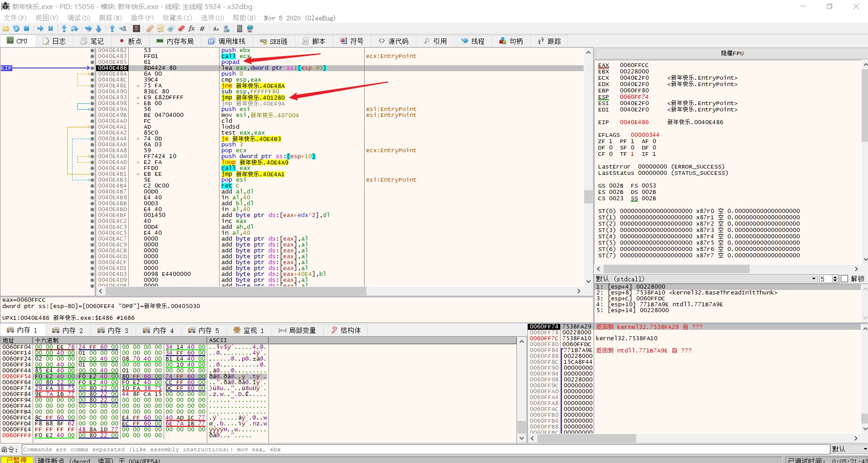Increase the stdcall argument count stepper
This screenshot has height=463, width=868.
[x=836, y=276]
